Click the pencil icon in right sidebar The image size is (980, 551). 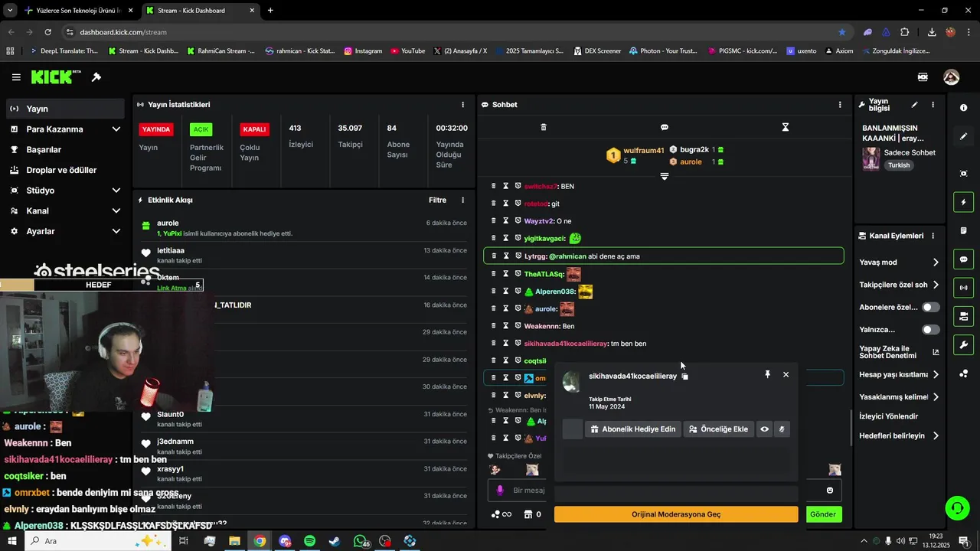click(x=964, y=136)
